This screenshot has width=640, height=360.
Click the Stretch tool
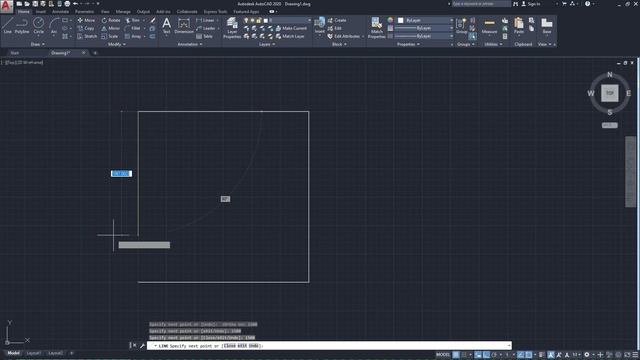(x=87, y=36)
